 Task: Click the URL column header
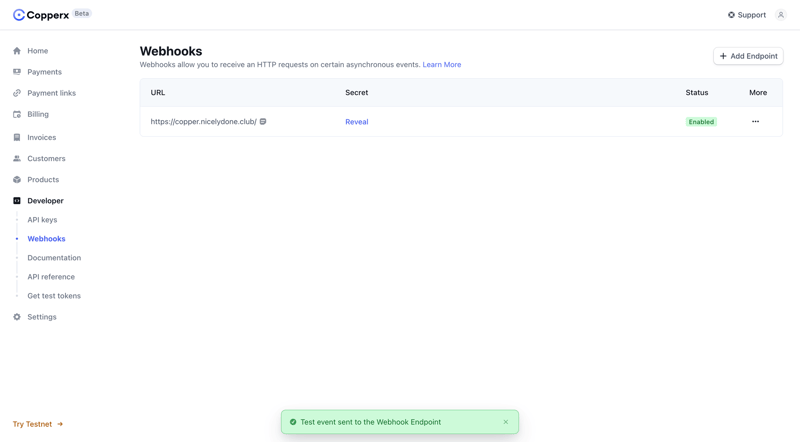click(158, 92)
